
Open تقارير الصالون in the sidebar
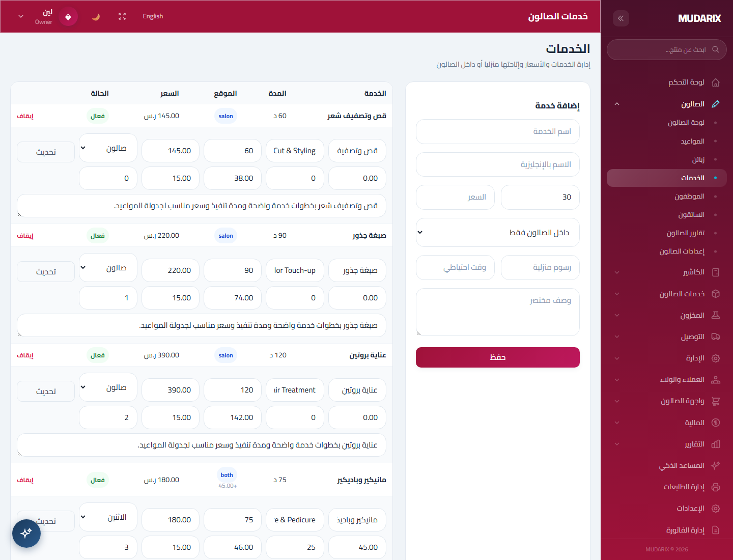click(686, 233)
